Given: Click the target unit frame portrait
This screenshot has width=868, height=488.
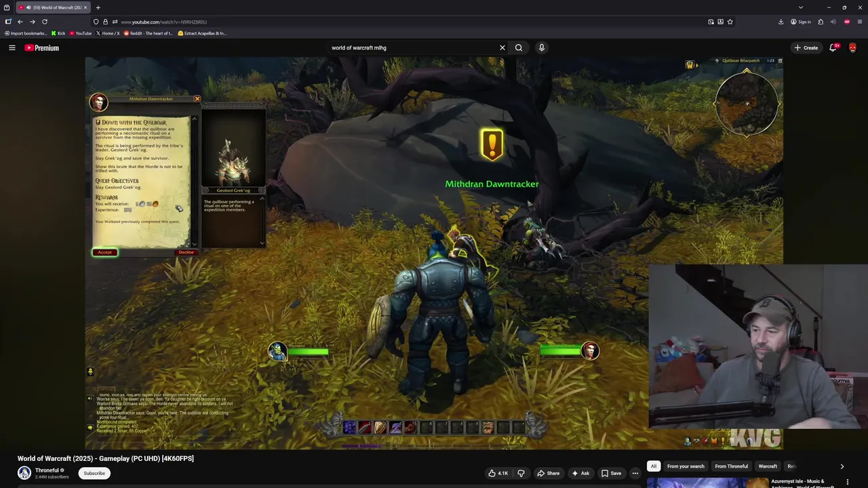Looking at the screenshot, I should pyautogui.click(x=590, y=350).
